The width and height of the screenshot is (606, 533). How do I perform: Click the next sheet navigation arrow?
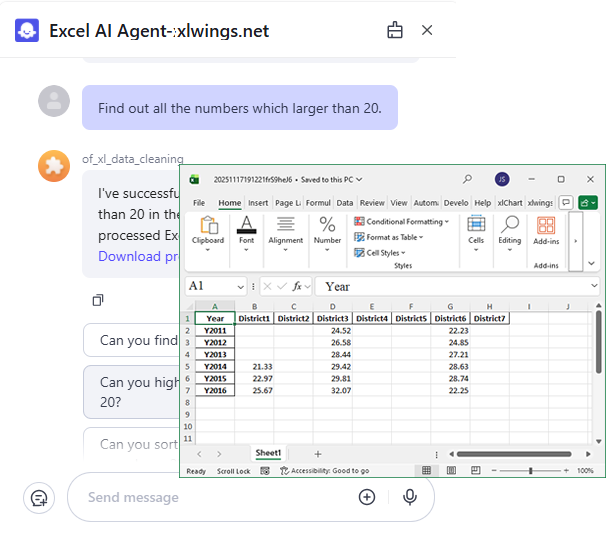[219, 454]
